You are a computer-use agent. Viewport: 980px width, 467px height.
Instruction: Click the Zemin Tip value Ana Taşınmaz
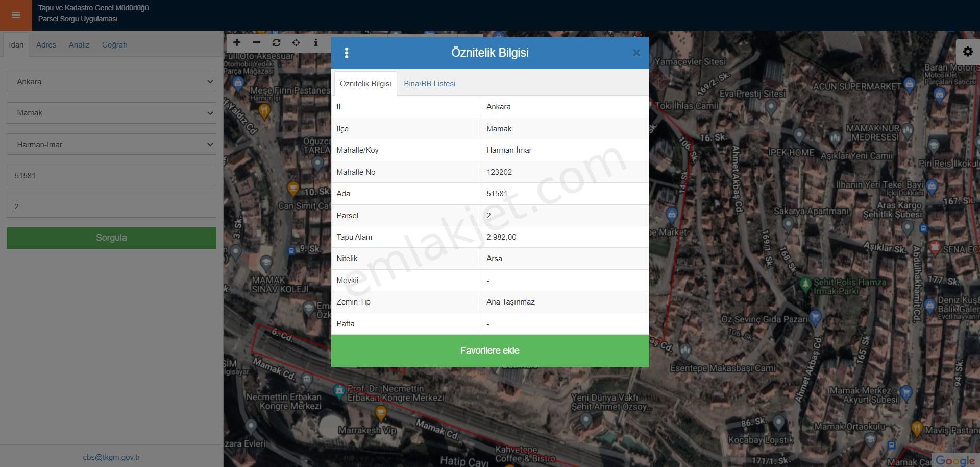tap(510, 302)
